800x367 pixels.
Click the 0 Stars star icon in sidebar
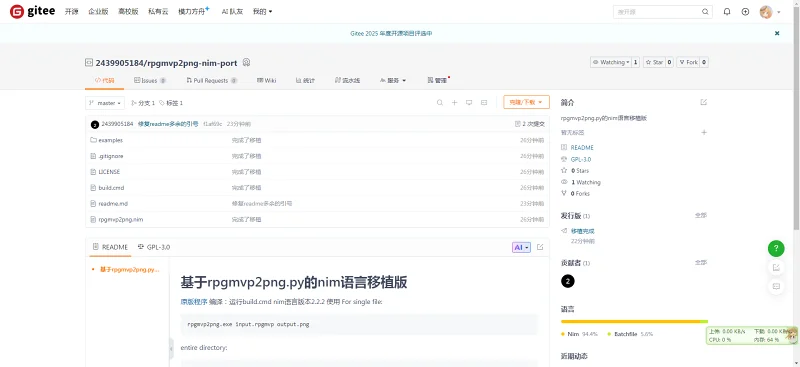564,170
